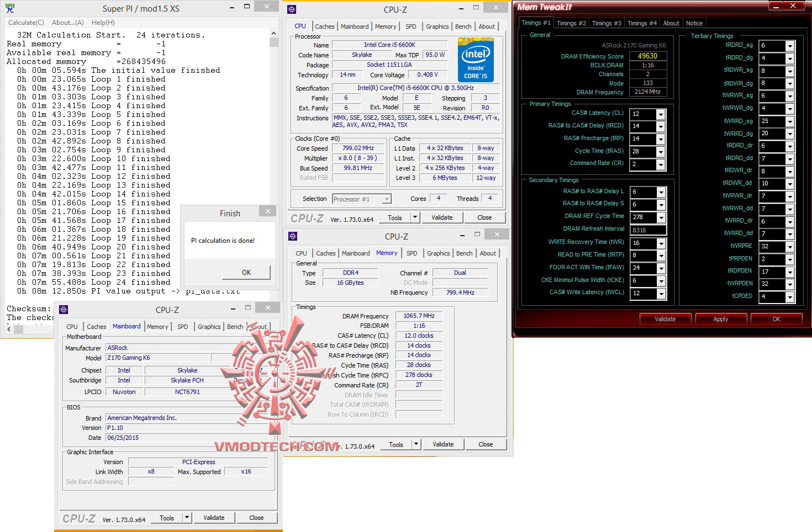Apply the timing settings in Mem TweakIt
812x532 pixels.
pos(721,319)
